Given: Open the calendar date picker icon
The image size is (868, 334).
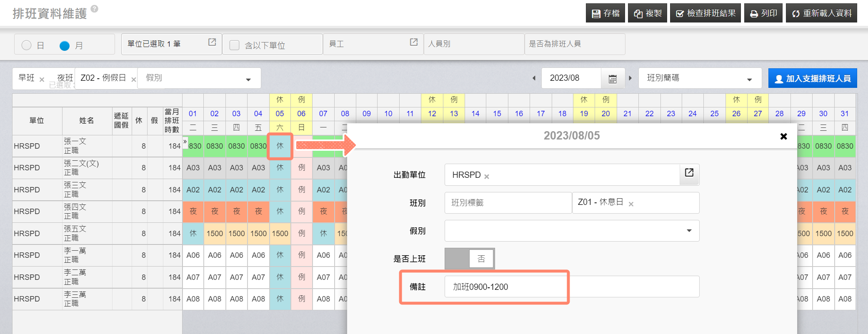Looking at the screenshot, I should click(612, 79).
